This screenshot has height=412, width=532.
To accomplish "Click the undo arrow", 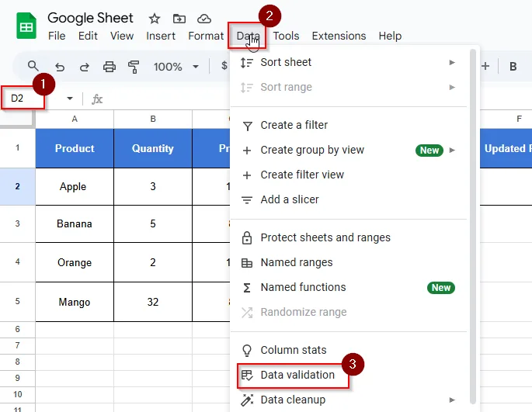I will [60, 67].
